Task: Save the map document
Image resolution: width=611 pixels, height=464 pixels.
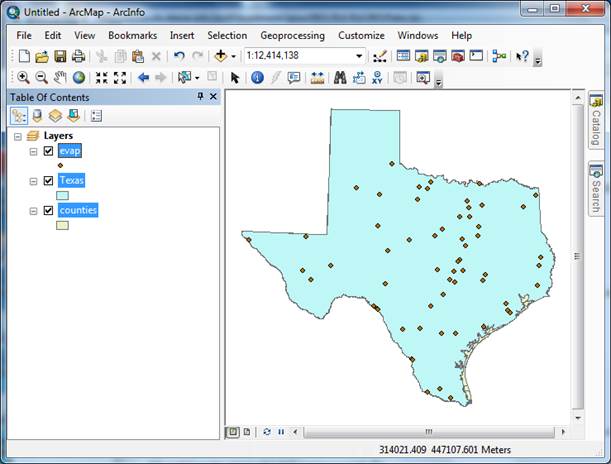Action: 60,56
